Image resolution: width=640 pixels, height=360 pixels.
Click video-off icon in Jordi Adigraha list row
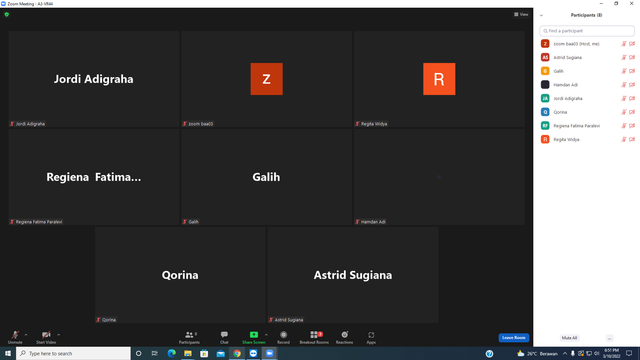[x=632, y=98]
